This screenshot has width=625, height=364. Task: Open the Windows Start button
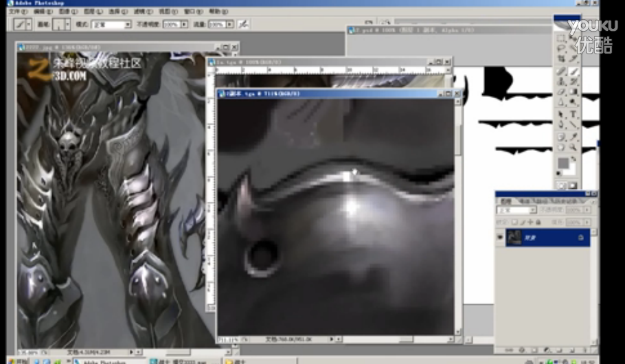click(16, 362)
